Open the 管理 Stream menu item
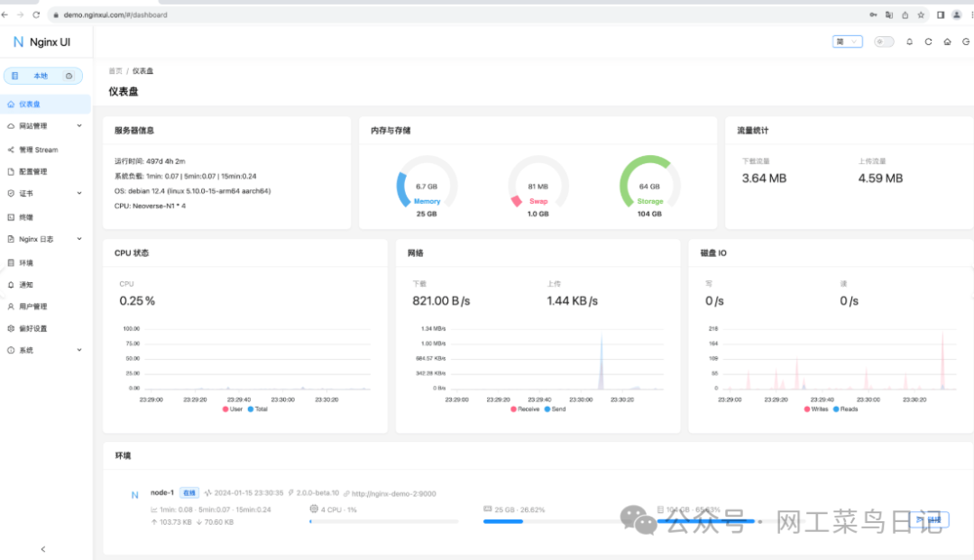 point(45,150)
